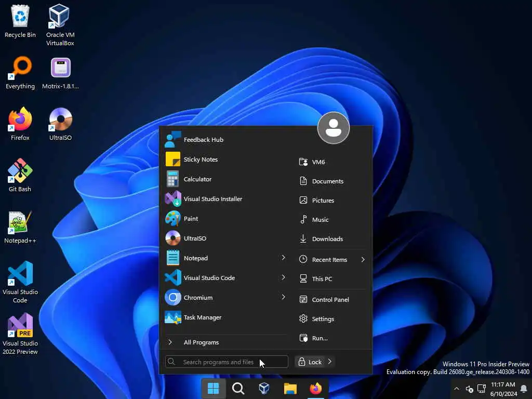Launch Oracle VM VirtualBox from desktop
Screen dimensions: 532x399
(60, 25)
